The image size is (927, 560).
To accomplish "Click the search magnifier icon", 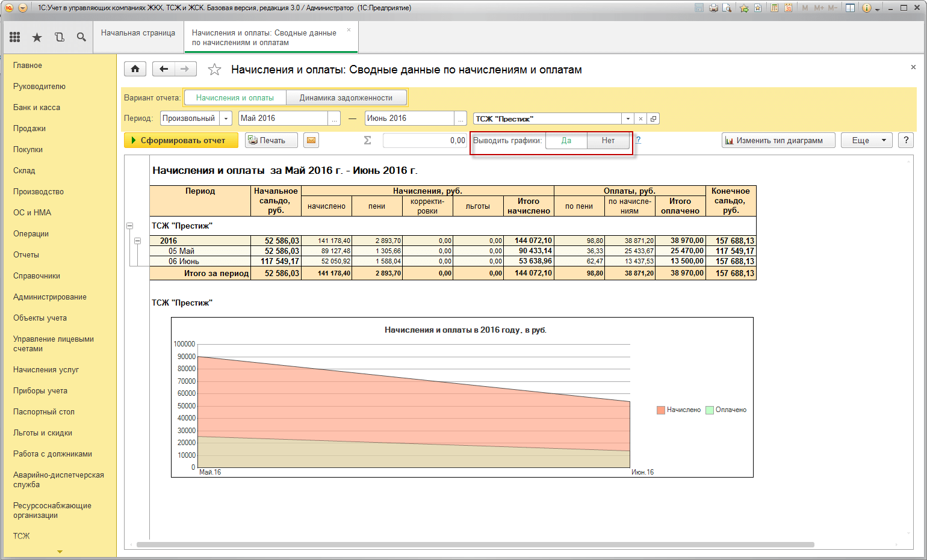I will (x=81, y=37).
